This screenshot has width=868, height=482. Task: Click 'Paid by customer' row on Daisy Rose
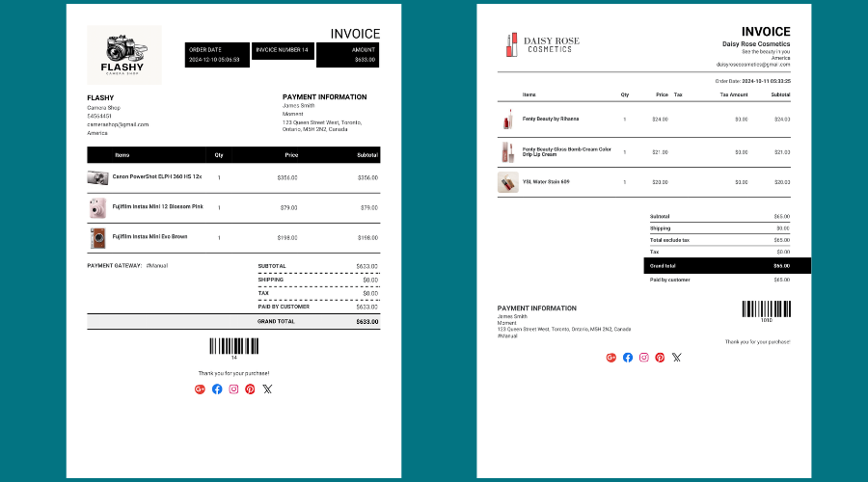pyautogui.click(x=719, y=280)
